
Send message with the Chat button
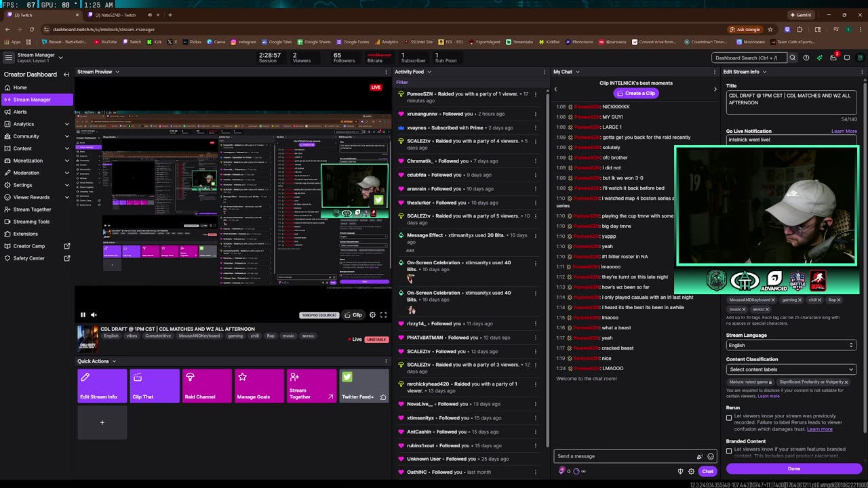point(707,471)
